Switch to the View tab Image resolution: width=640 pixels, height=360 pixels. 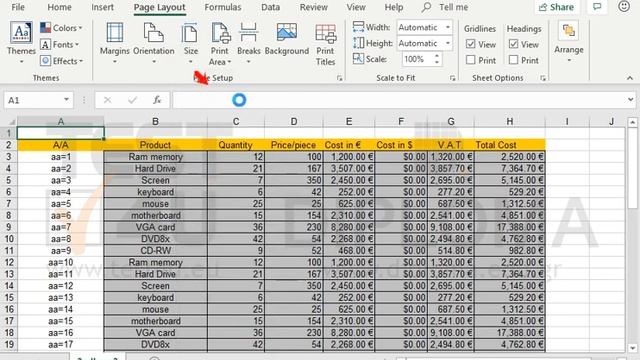click(356, 7)
